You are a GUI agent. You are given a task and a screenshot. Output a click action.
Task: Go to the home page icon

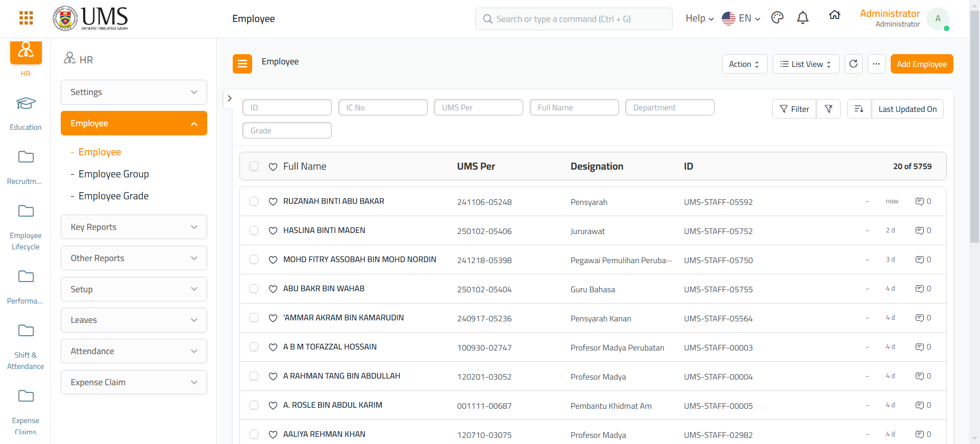point(835,15)
